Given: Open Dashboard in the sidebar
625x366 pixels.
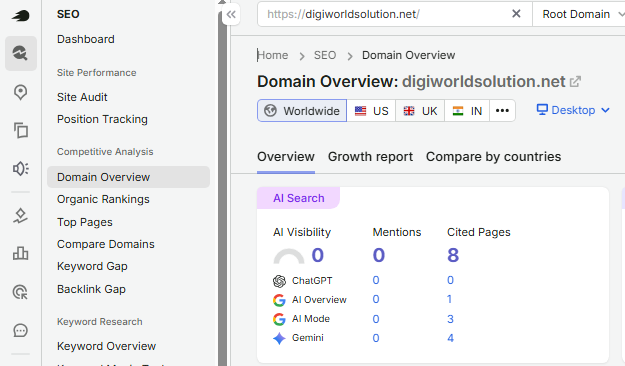Looking at the screenshot, I should [86, 39].
